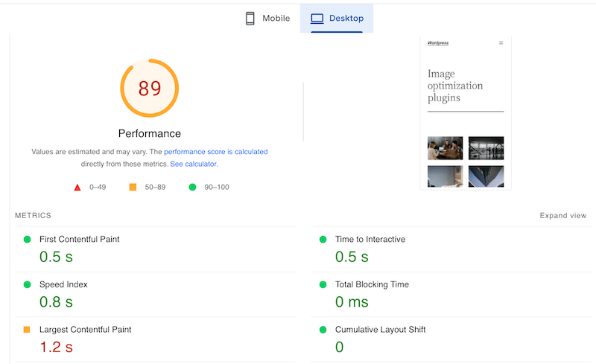Click the orange square 50–89 legend icon
This screenshot has width=596, height=364.
tap(133, 187)
